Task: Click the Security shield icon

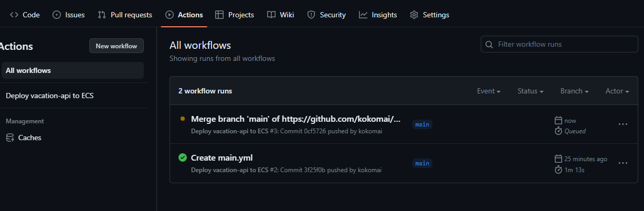Action: pyautogui.click(x=311, y=15)
